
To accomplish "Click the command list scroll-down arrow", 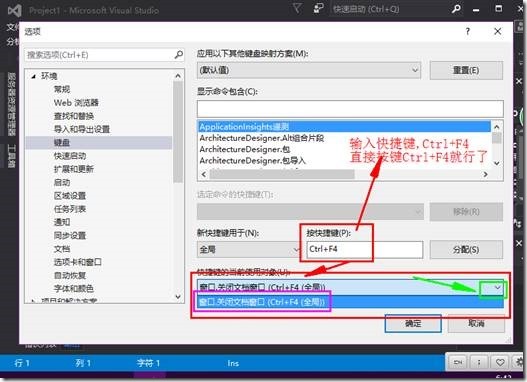I will click(496, 163).
